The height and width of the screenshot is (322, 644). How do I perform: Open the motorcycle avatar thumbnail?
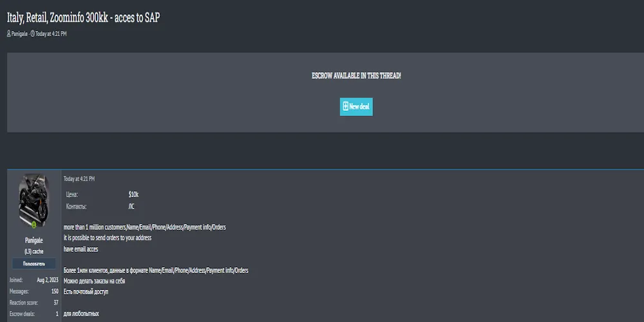coord(33,201)
